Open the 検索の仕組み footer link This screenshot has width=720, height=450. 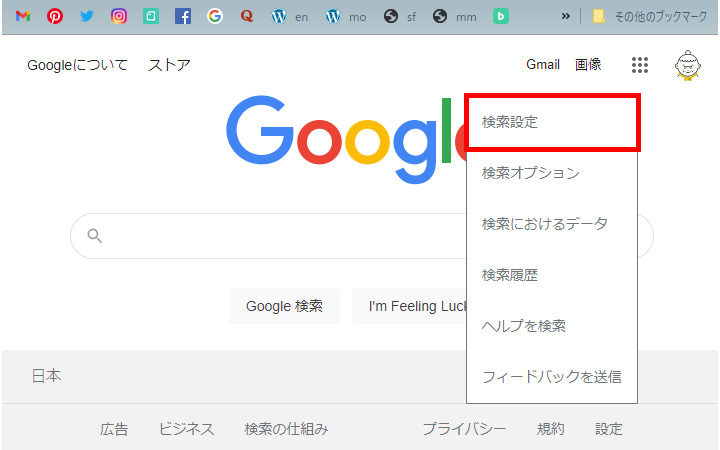(x=287, y=429)
